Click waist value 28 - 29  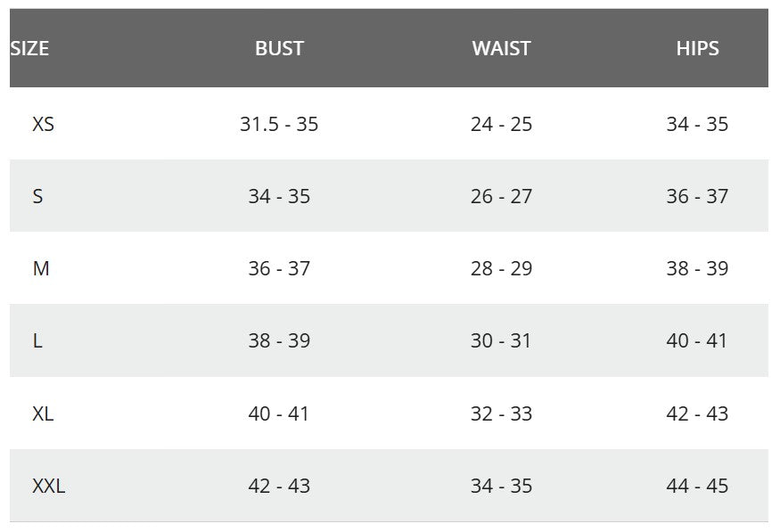(x=501, y=269)
